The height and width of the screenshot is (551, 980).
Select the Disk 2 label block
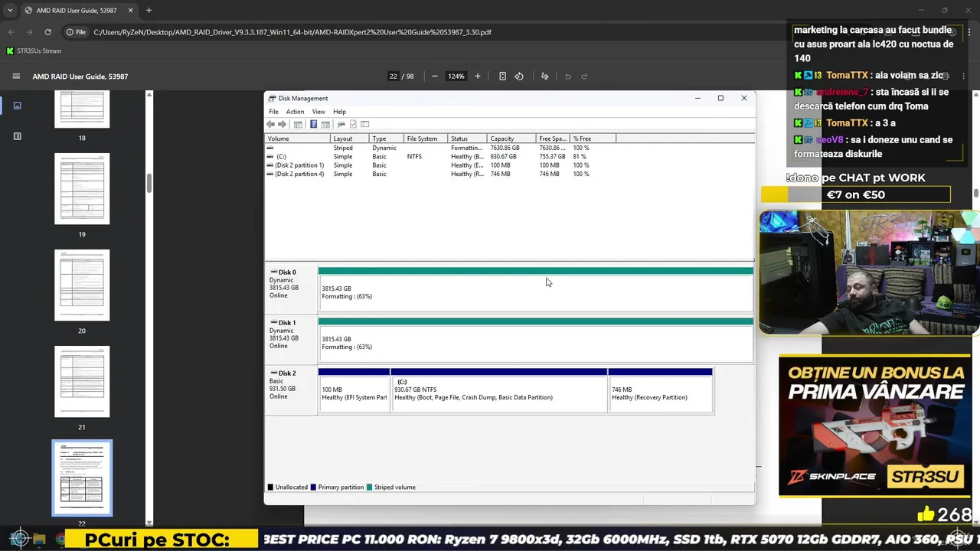[x=291, y=390]
